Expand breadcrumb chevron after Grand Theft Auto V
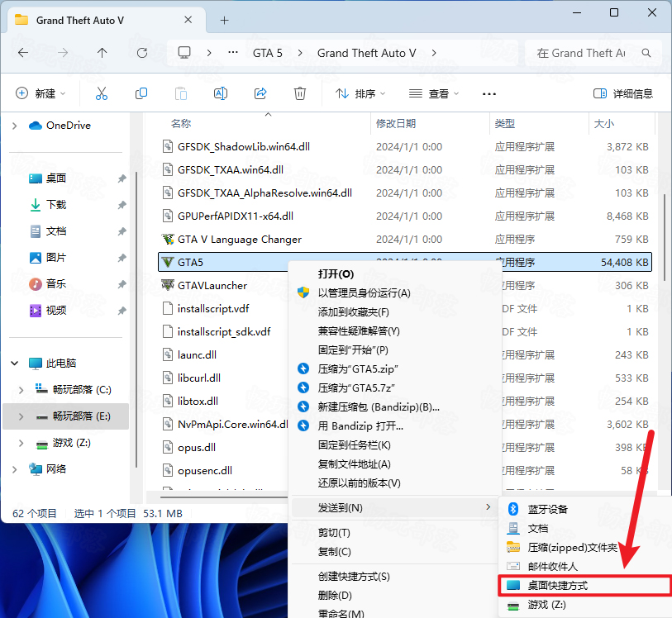This screenshot has height=618, width=672. pyautogui.click(x=434, y=53)
